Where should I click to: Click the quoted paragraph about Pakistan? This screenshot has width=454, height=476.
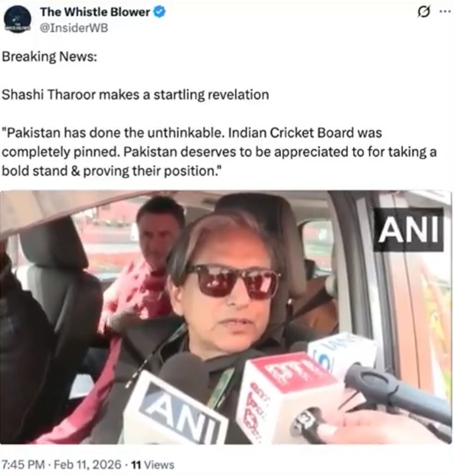[219, 152]
